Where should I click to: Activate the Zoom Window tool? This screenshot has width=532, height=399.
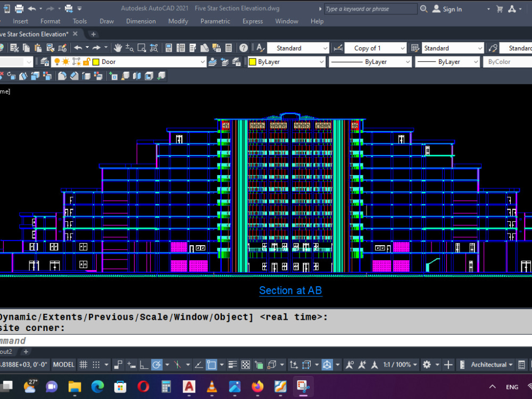(142, 48)
